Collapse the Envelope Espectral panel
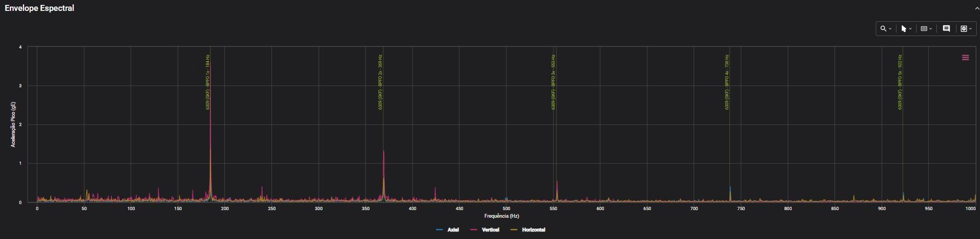 (977, 9)
